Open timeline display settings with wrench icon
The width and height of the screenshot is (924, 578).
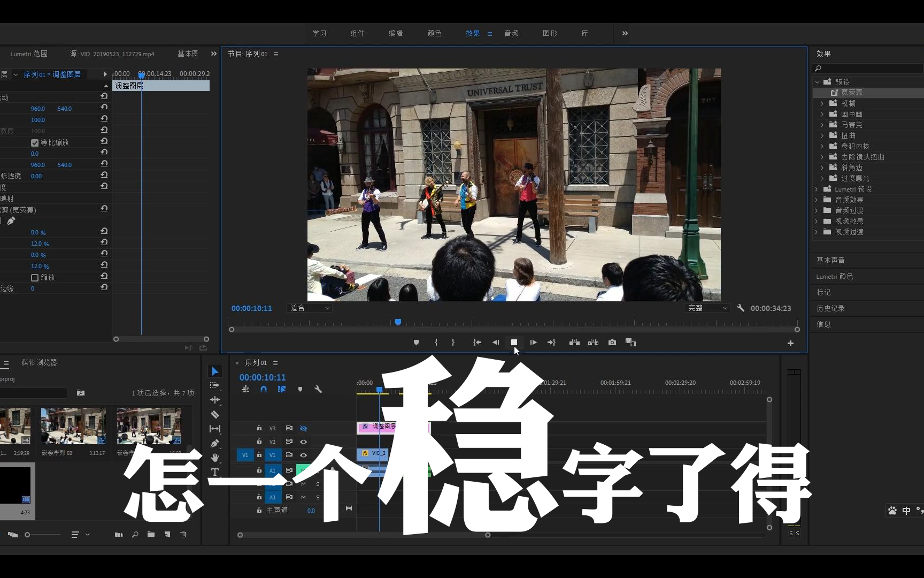[x=319, y=389]
